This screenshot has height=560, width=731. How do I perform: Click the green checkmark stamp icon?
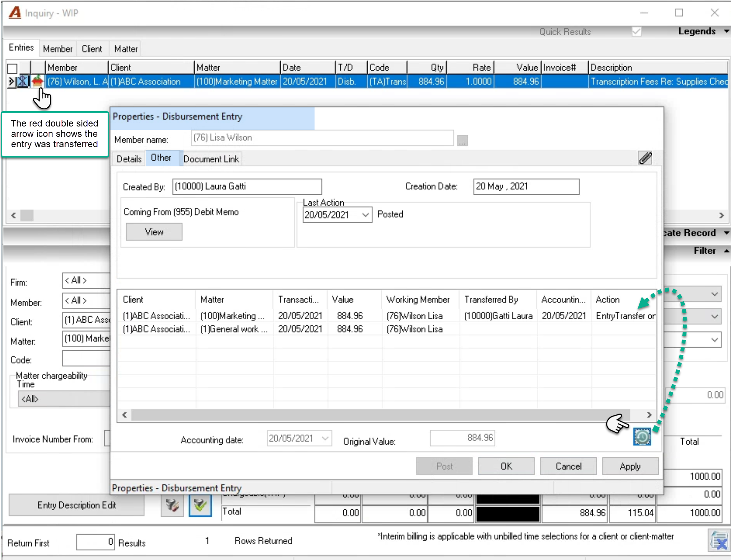point(200,505)
